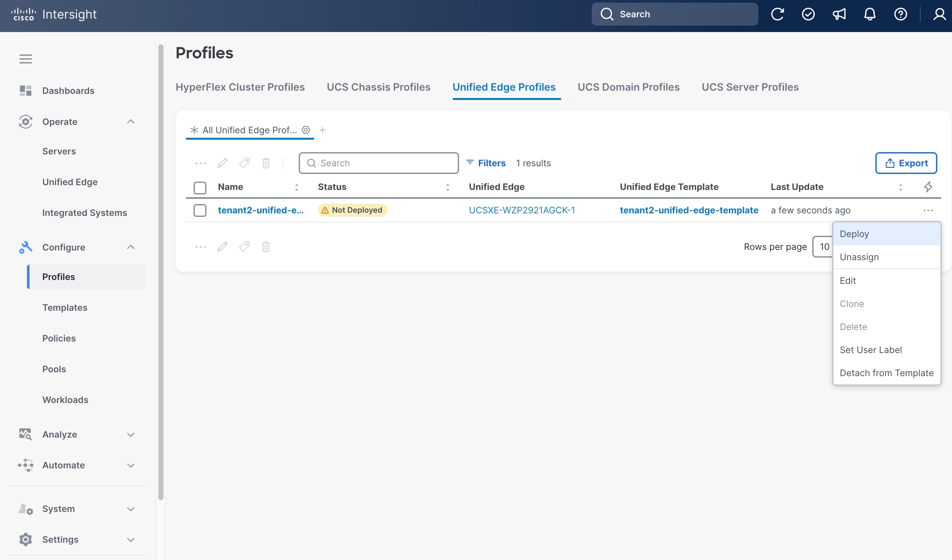
Task: Click the refresh icon in header
Action: pos(777,14)
